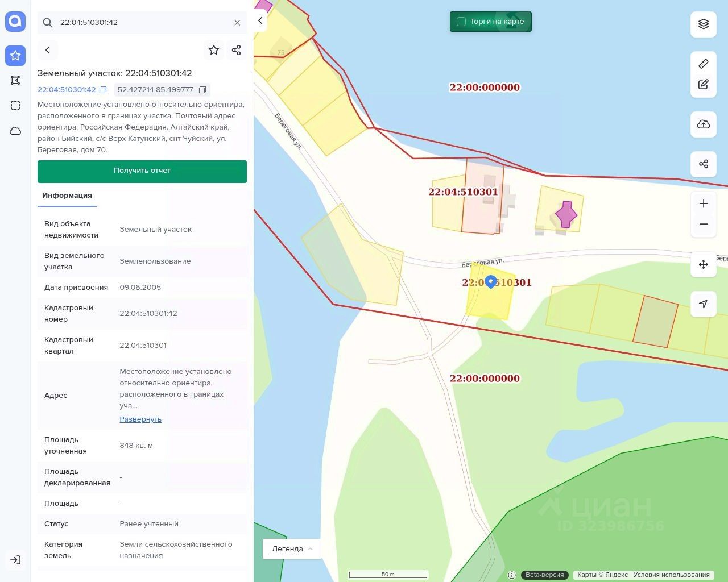
Task: Click the app logo icon
Action: [15, 22]
